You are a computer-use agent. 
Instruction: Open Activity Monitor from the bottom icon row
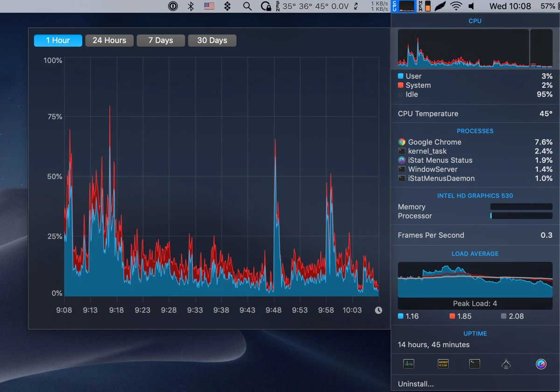(408, 364)
